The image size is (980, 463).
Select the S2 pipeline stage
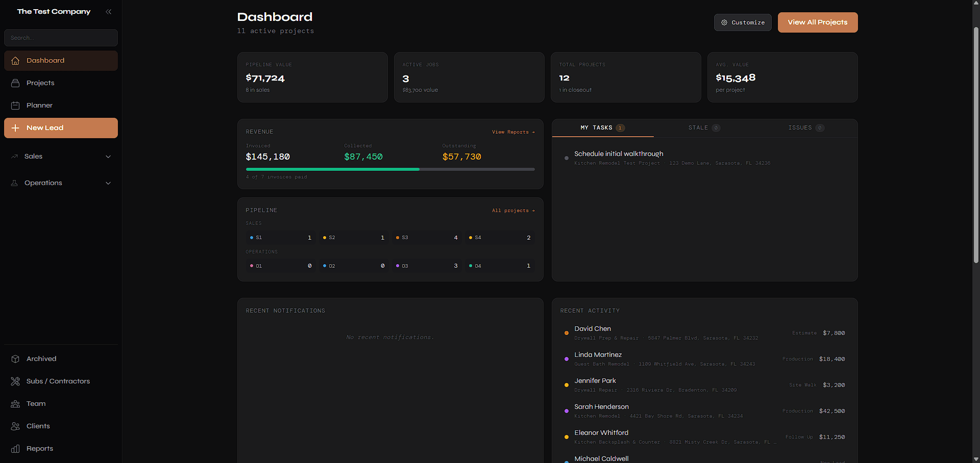pos(354,238)
